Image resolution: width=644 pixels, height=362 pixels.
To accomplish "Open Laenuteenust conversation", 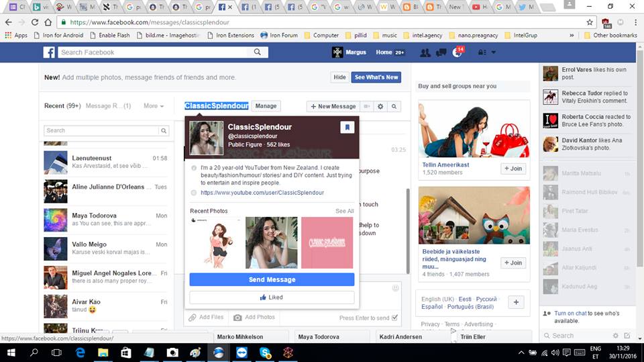I will 106,162.
